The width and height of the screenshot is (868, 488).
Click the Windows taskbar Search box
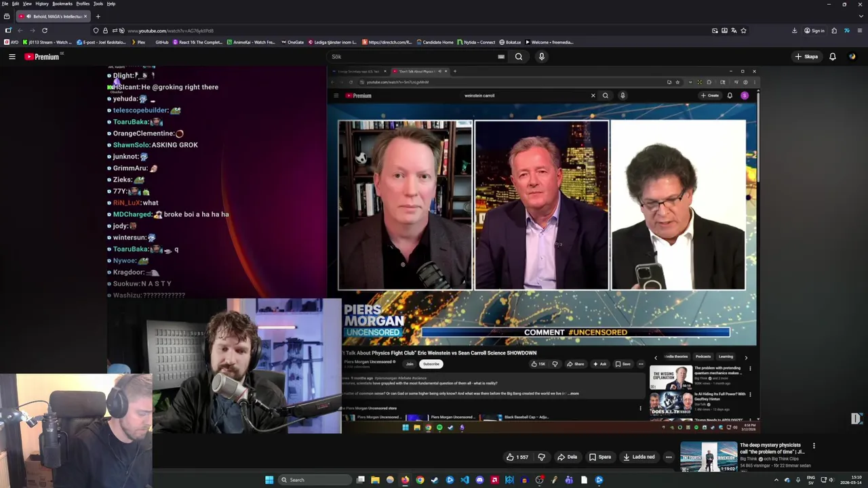[x=314, y=480]
